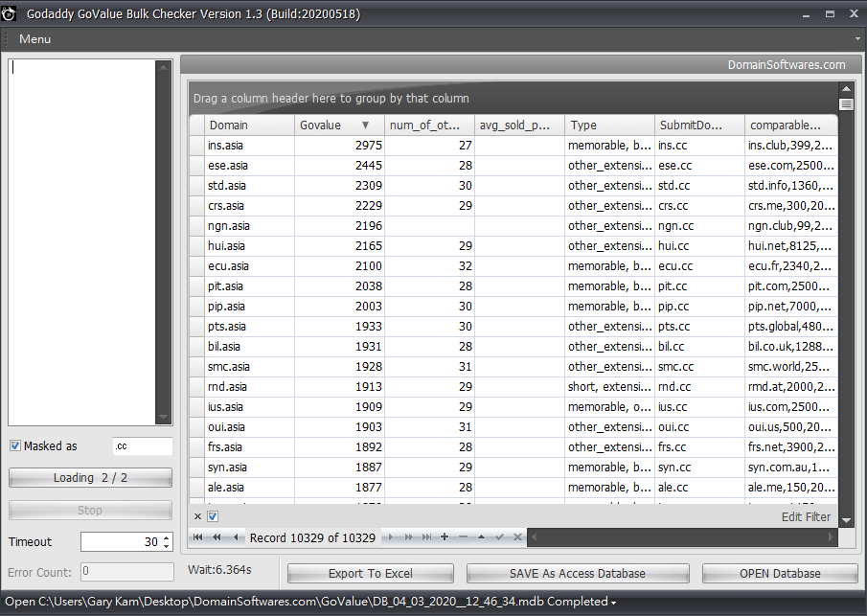867x616 pixels.
Task: Clear the grid filter with X
Action: (197, 516)
